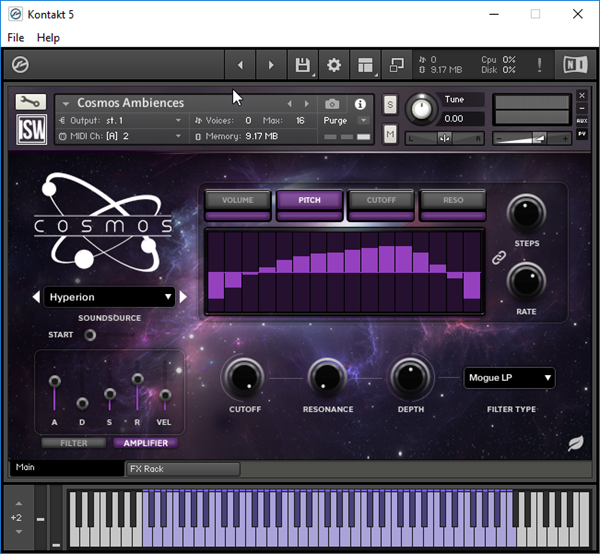Viewport: 600px width, 554px height.
Task: Click the START knob
Action: pyautogui.click(x=90, y=335)
